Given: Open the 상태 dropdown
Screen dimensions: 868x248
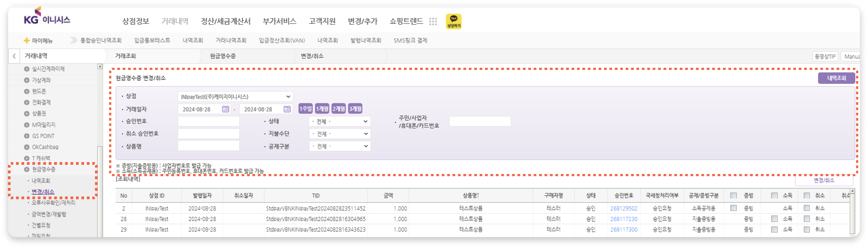Looking at the screenshot, I should (340, 121).
